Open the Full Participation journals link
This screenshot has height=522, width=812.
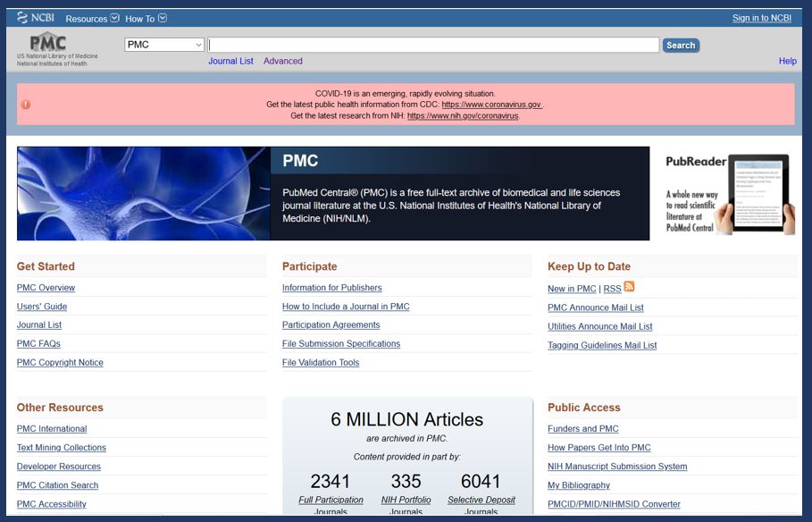[x=331, y=500]
